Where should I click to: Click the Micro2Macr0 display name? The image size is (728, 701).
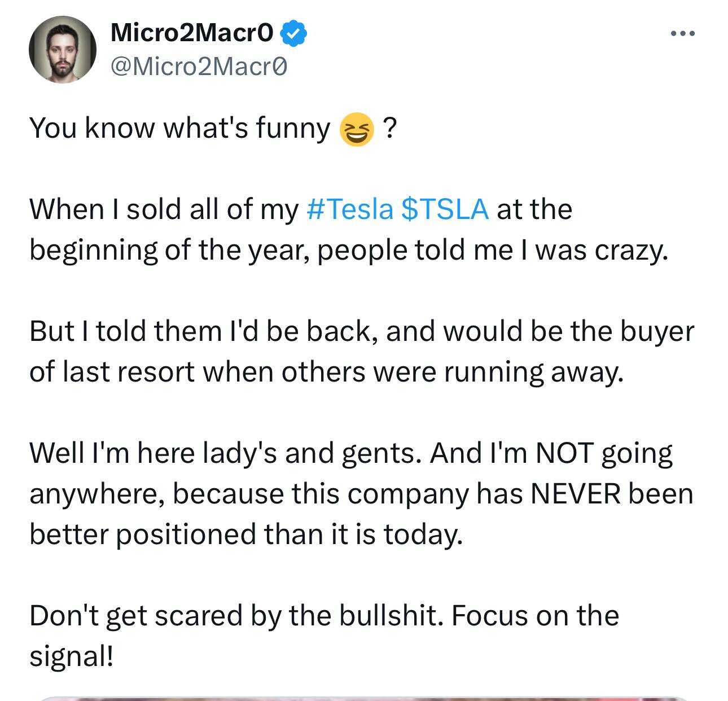pyautogui.click(x=192, y=34)
